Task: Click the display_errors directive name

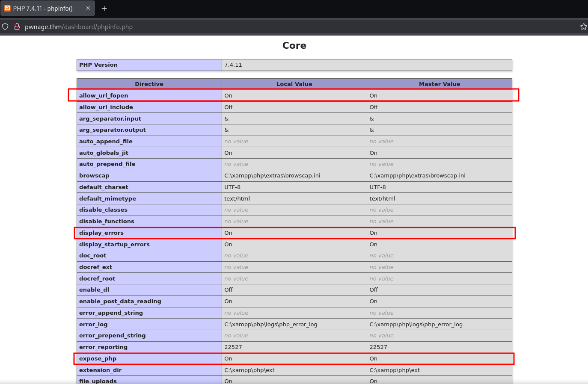Action: point(101,233)
